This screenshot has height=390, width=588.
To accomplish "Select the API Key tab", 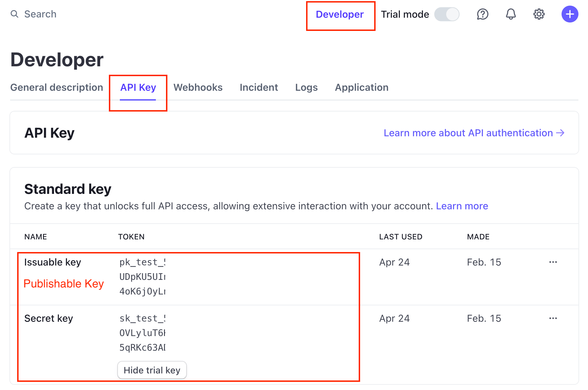I will pos(138,87).
